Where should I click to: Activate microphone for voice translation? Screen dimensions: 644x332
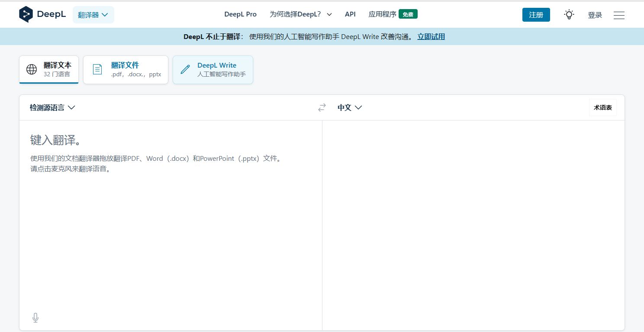pos(35,318)
